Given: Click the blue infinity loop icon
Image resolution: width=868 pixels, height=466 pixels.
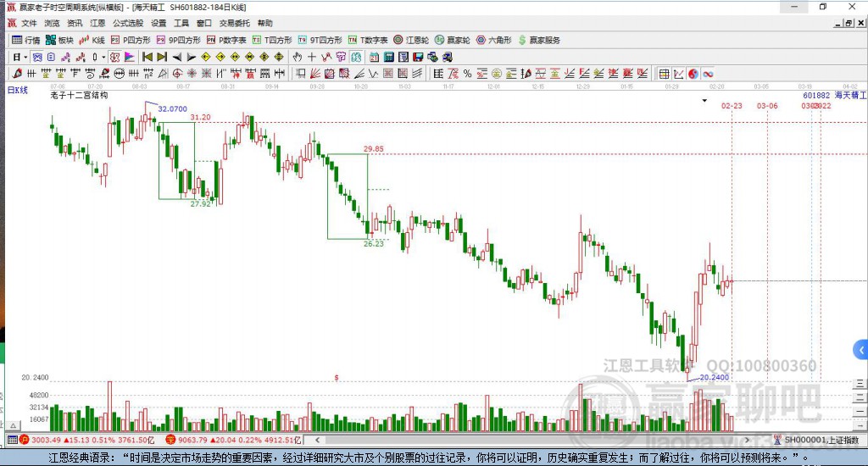Looking at the screenshot, I should pyautogui.click(x=708, y=74).
